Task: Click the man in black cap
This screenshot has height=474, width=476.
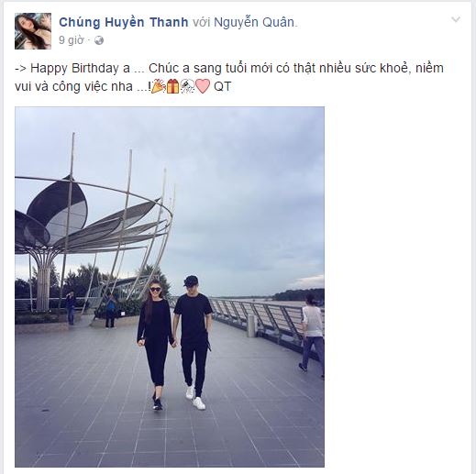Action: point(194,341)
